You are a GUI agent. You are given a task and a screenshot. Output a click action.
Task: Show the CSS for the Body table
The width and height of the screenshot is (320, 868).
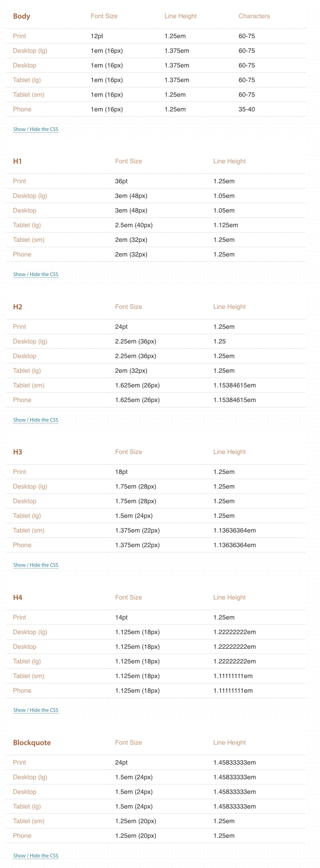click(x=36, y=129)
